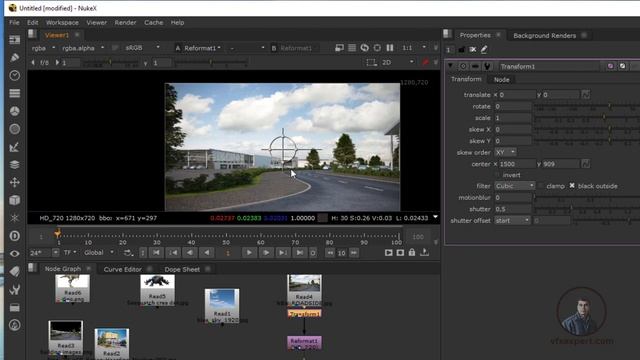Click the translate animation curve icon
640x360 pixels.
585,95
